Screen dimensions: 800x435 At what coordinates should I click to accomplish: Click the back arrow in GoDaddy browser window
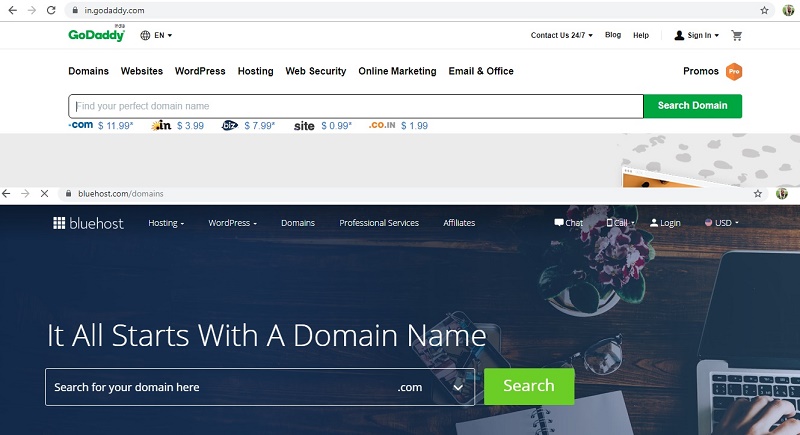pyautogui.click(x=12, y=10)
